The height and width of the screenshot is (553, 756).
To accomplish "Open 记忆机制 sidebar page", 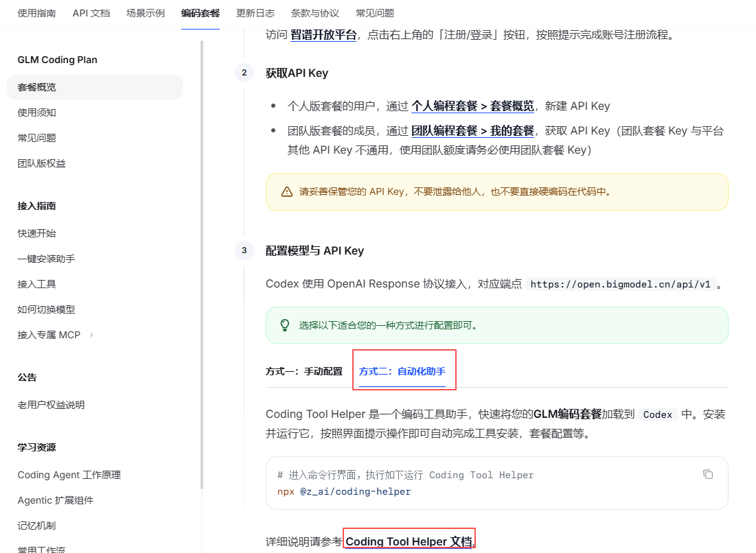I will pyautogui.click(x=36, y=526).
